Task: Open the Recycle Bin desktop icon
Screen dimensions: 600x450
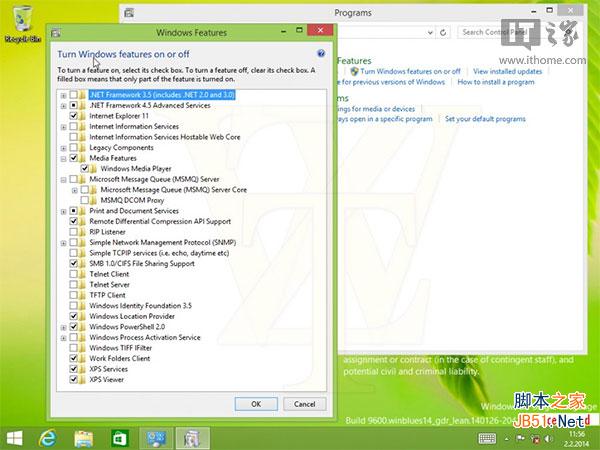Action: coord(22,23)
